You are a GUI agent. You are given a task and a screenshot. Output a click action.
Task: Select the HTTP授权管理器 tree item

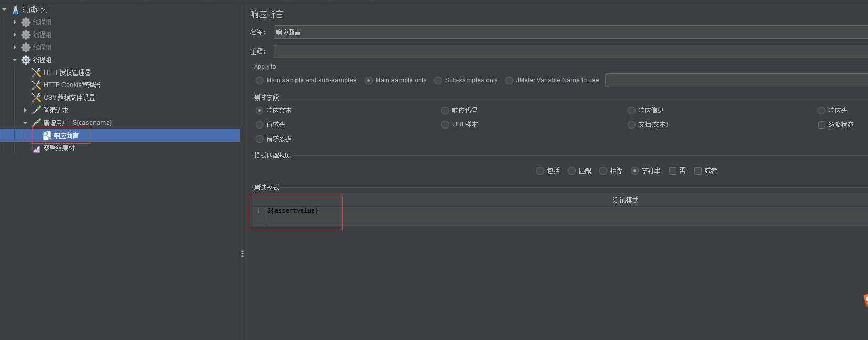(x=67, y=72)
